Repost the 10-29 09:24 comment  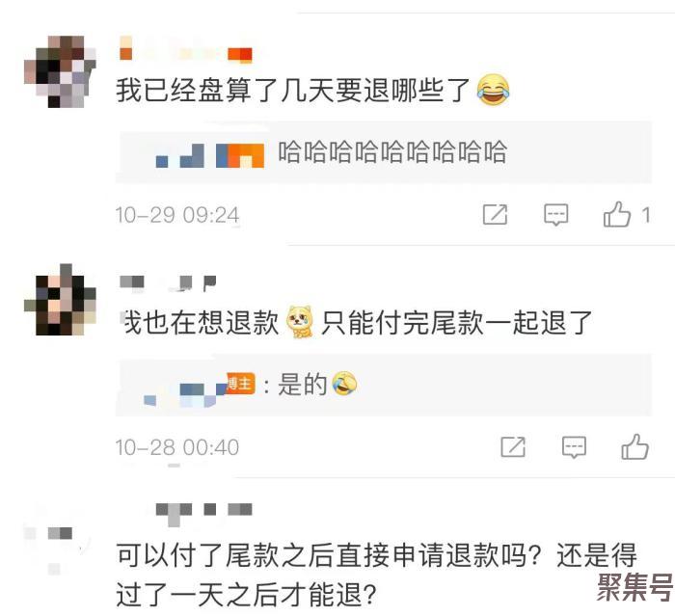495,214
